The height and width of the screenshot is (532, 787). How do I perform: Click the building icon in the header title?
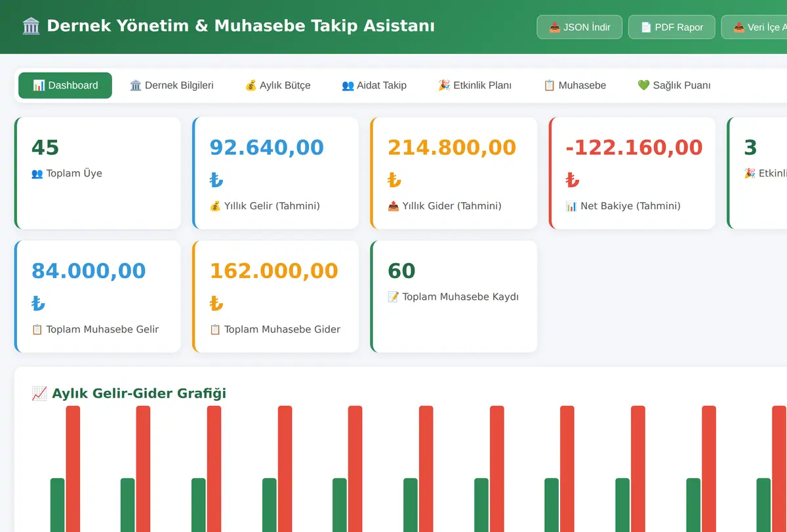pos(31,26)
